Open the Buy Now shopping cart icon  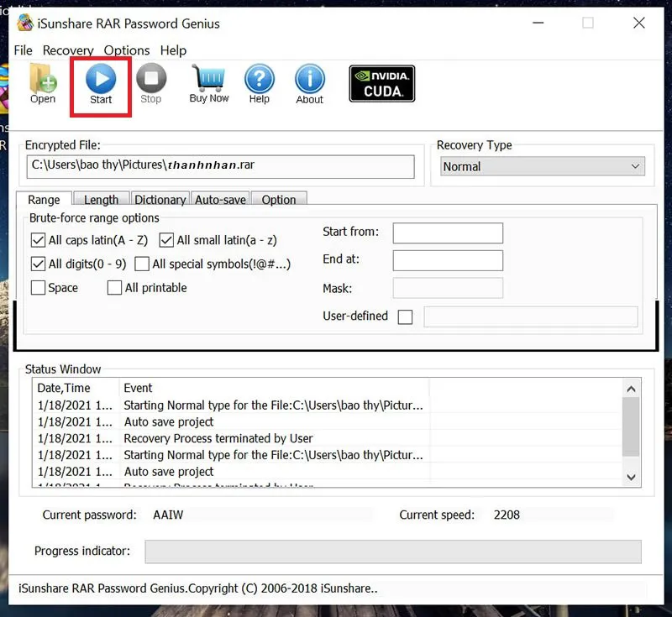(x=208, y=79)
